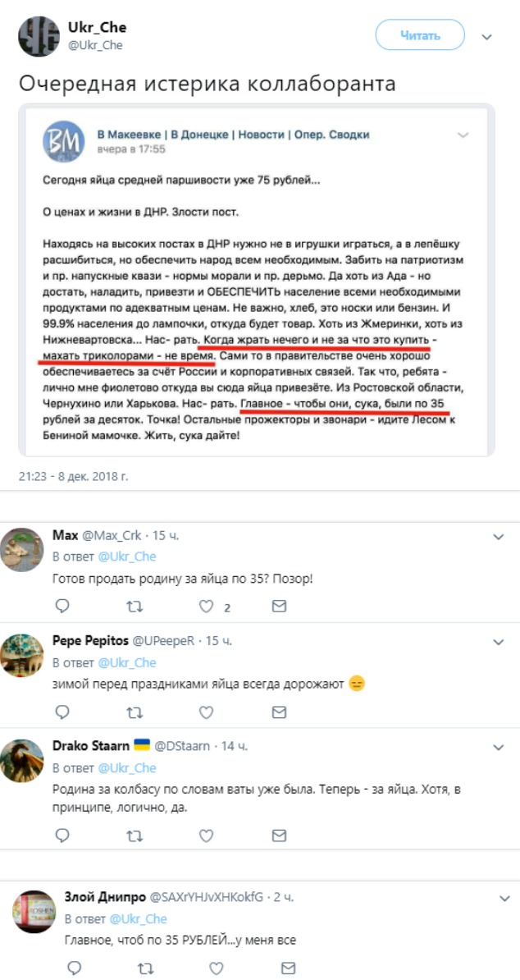Like Drako Staarn's reply
Viewport: 520px width, 980px height.
[208, 836]
